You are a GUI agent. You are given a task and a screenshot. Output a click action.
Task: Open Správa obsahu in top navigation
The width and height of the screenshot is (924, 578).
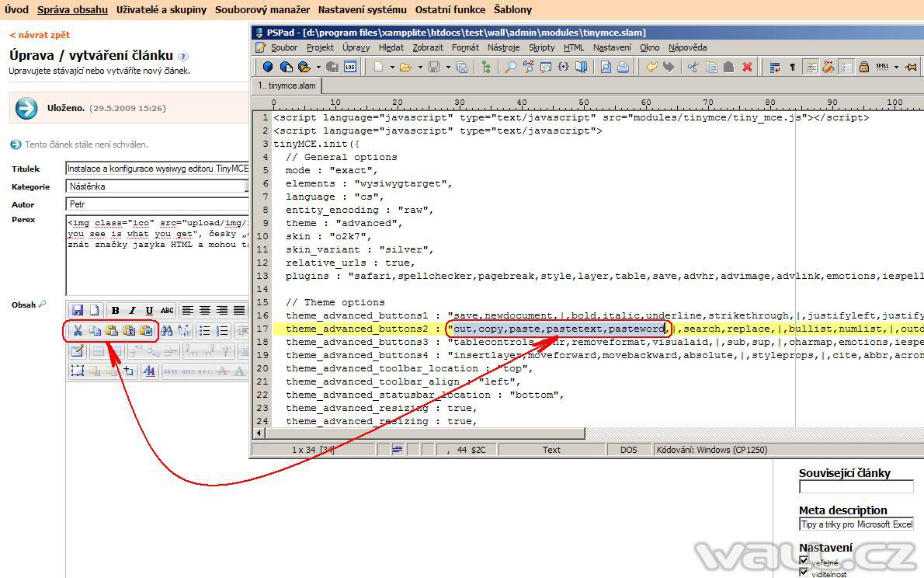72,9
